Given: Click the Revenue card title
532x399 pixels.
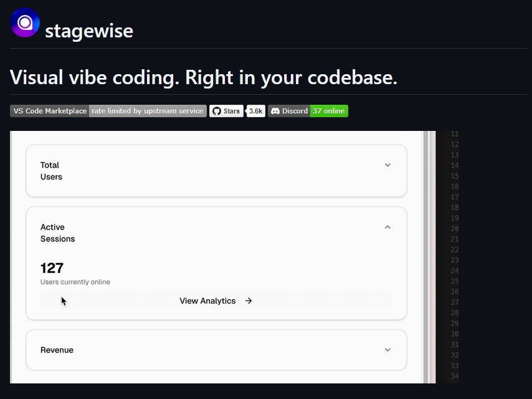Looking at the screenshot, I should (57, 350).
